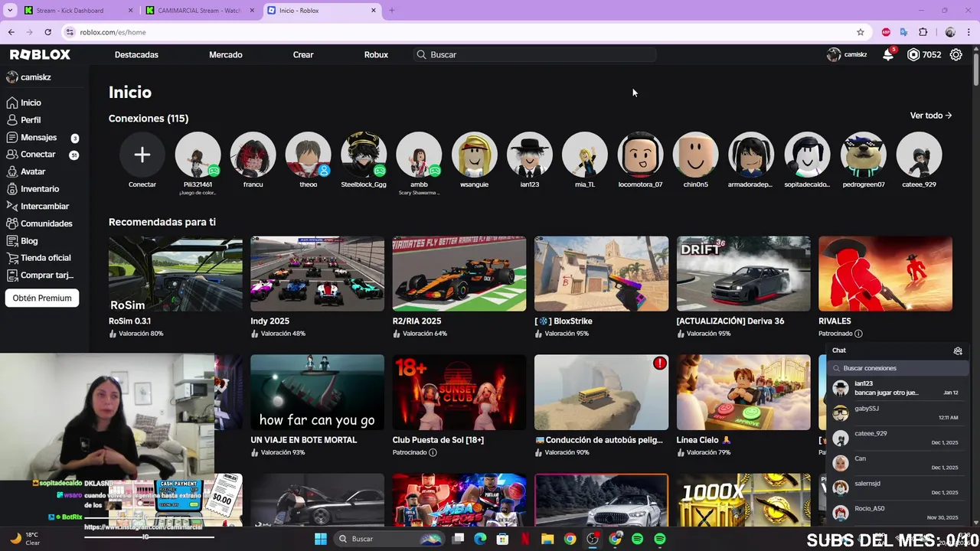The height and width of the screenshot is (551, 980).
Task: Open the Chrome extensions puzzle icon
Action: 923,32
